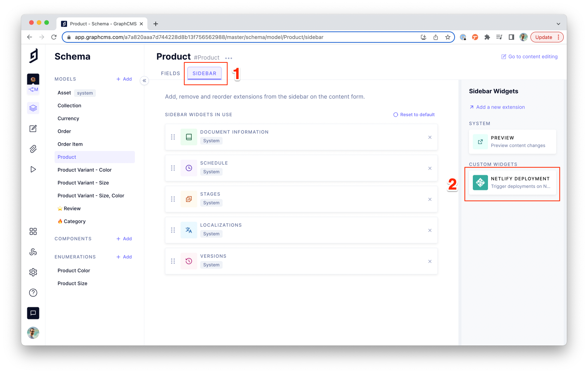
Task: Open the Chrome tab search chevron
Action: pos(558,24)
